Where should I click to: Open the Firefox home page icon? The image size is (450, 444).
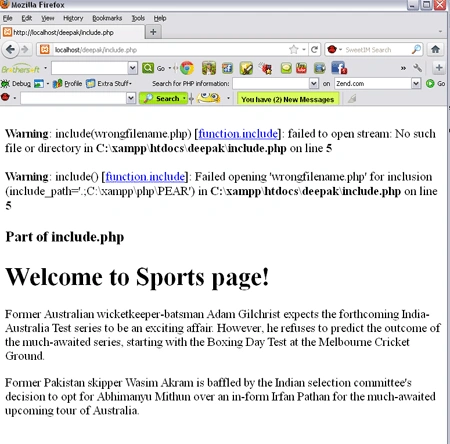(435, 49)
